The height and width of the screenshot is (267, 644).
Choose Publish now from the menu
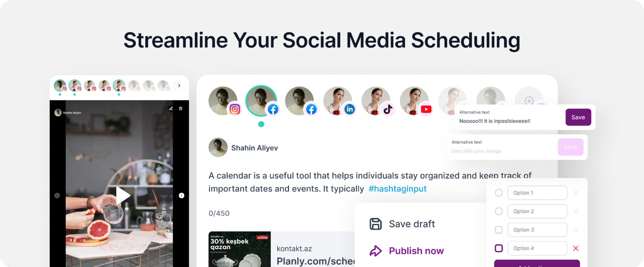click(x=416, y=251)
